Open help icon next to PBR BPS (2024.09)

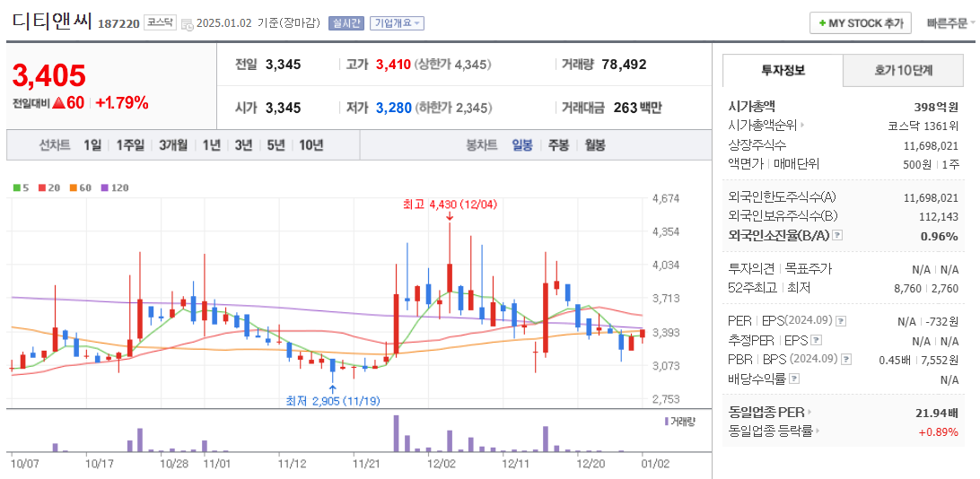click(x=846, y=360)
